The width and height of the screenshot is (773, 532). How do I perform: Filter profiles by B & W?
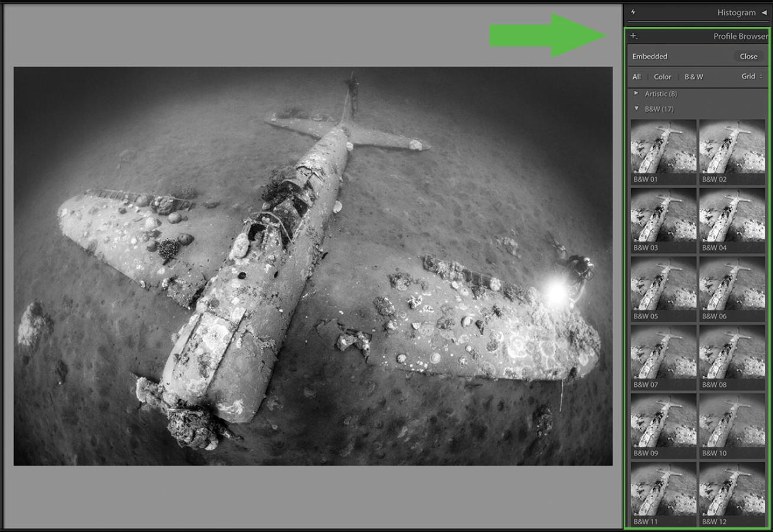click(x=694, y=77)
